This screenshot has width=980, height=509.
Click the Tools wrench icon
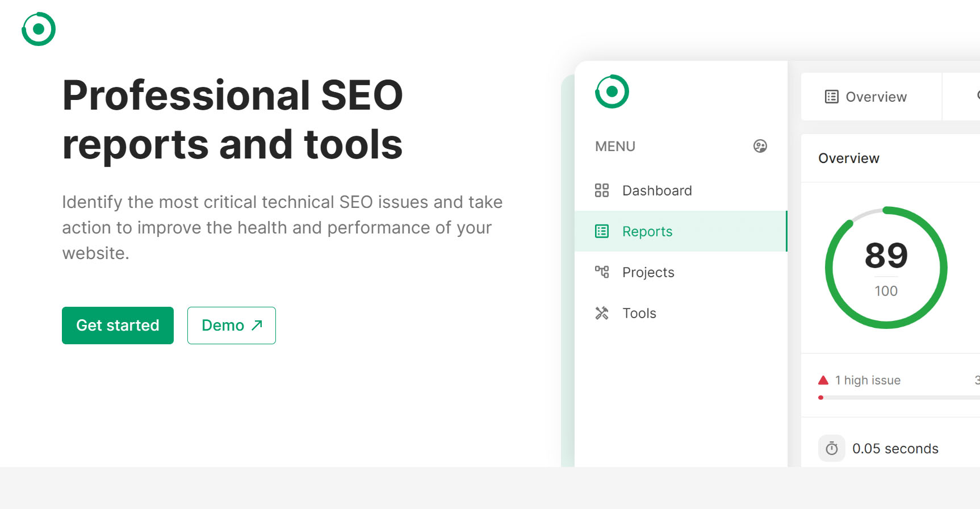(x=601, y=313)
